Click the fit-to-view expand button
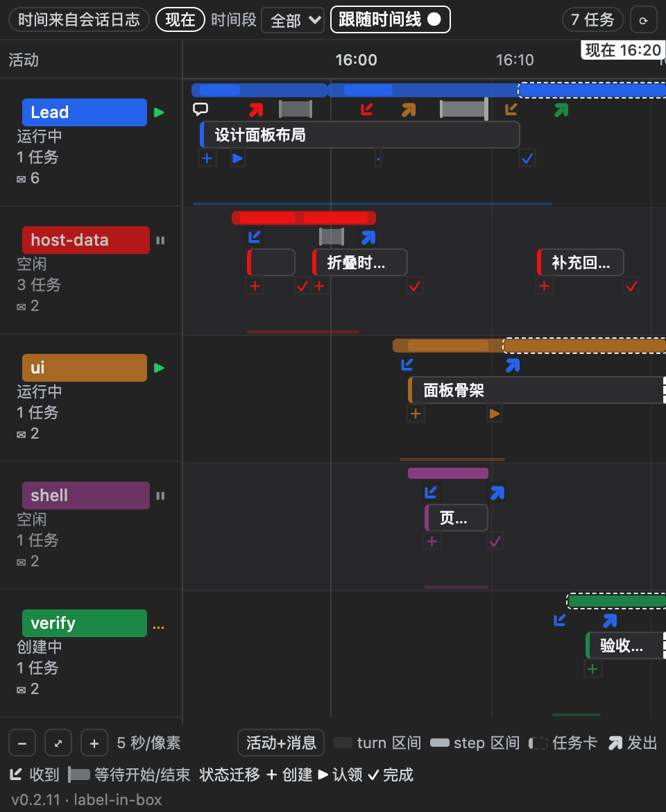 pyautogui.click(x=58, y=743)
